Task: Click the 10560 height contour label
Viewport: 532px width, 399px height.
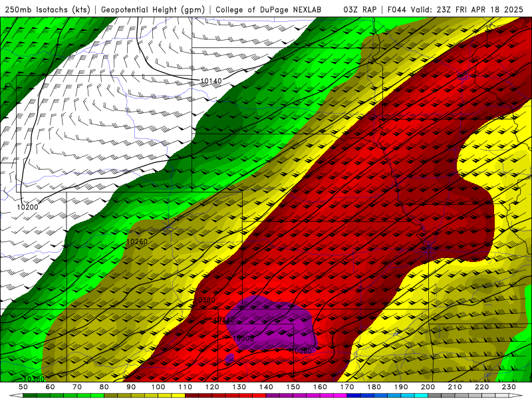Action: [301, 351]
